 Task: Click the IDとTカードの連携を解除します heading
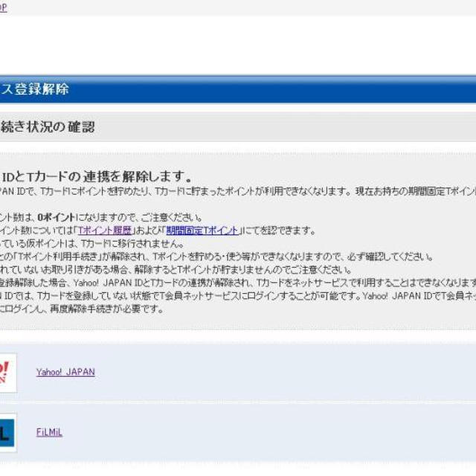[x=97, y=177]
